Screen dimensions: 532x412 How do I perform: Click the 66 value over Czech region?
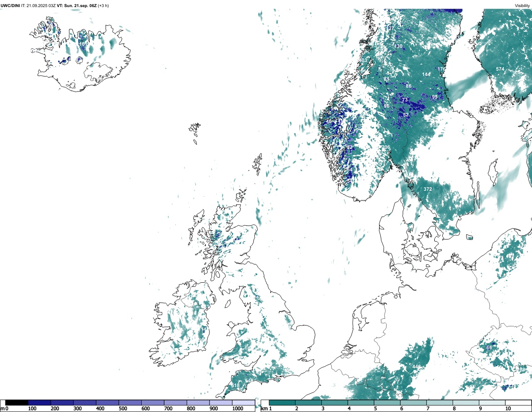click(489, 348)
